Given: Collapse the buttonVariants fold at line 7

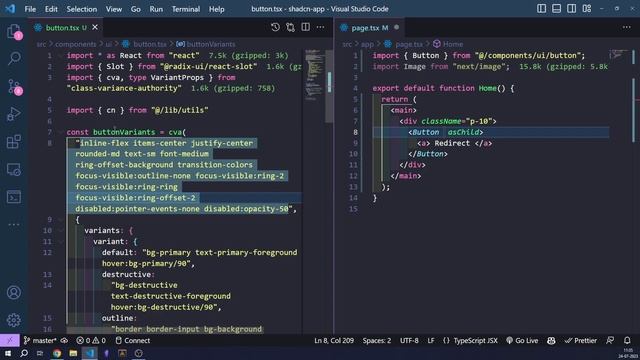Looking at the screenshot, I should click(x=60, y=132).
